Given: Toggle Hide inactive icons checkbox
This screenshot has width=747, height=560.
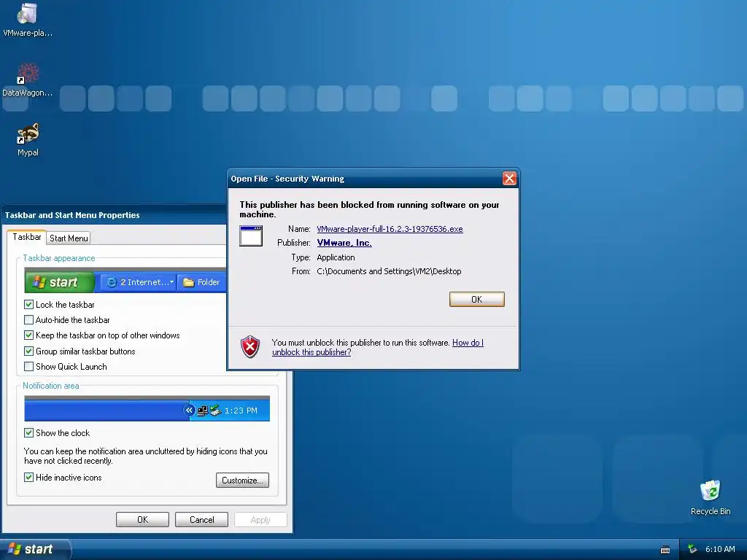Looking at the screenshot, I should click(28, 477).
